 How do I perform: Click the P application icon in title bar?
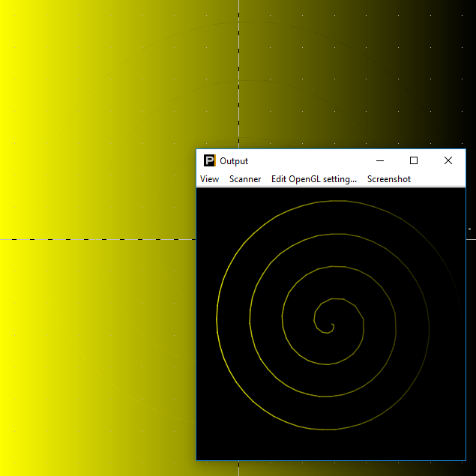209,160
